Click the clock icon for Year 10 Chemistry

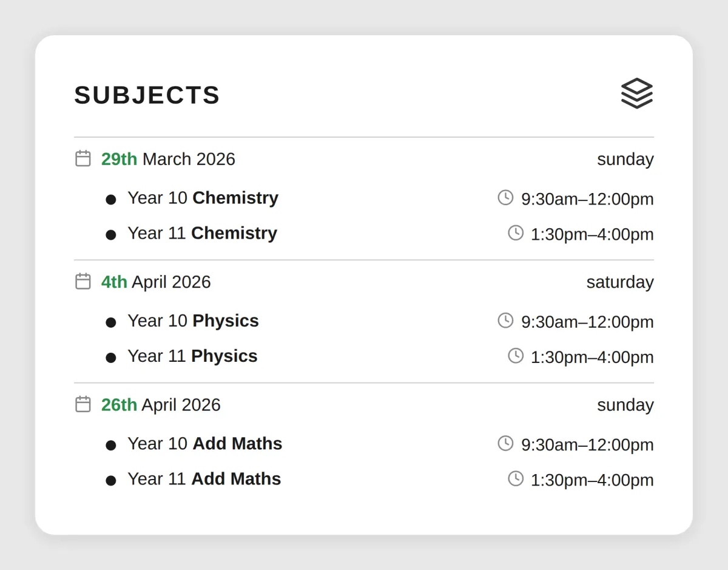505,197
